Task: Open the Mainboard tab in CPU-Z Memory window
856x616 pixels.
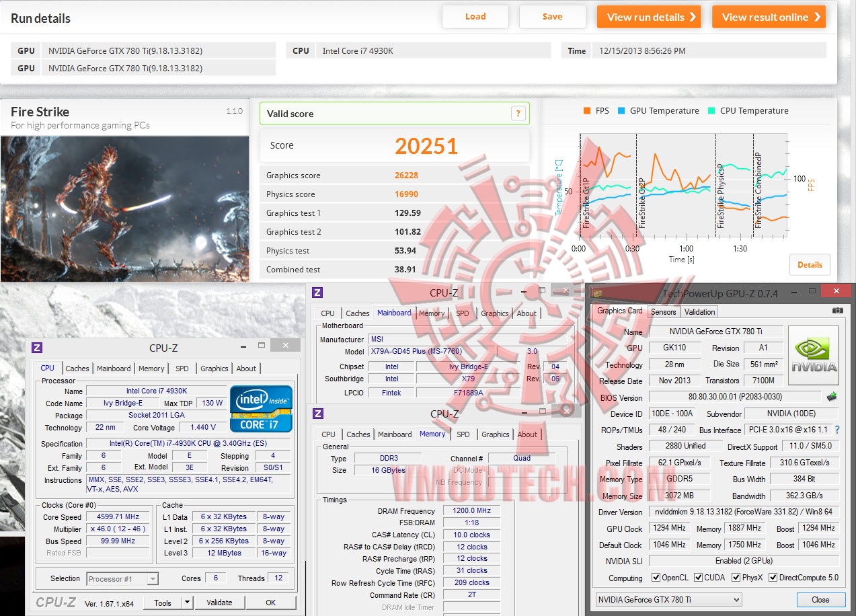Action: [395, 434]
